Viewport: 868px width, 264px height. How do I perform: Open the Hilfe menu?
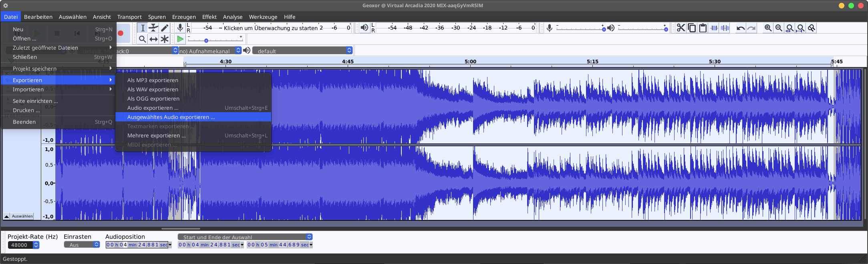(x=290, y=17)
